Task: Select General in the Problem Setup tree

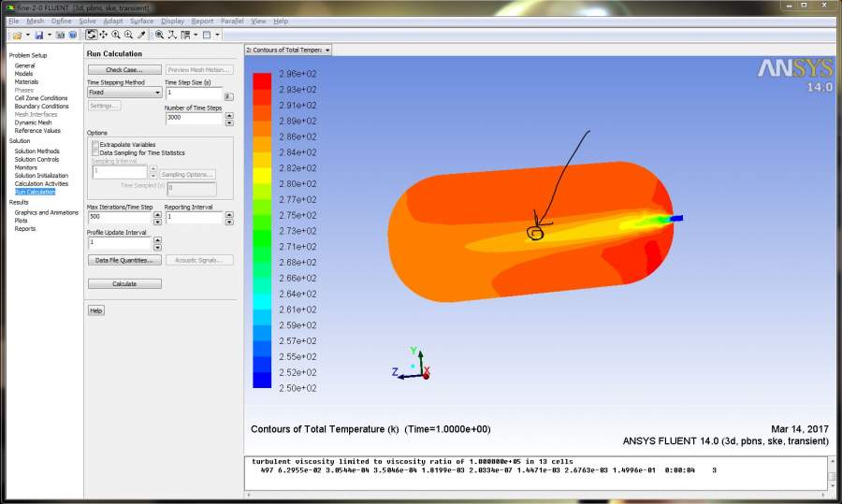Action: click(24, 65)
